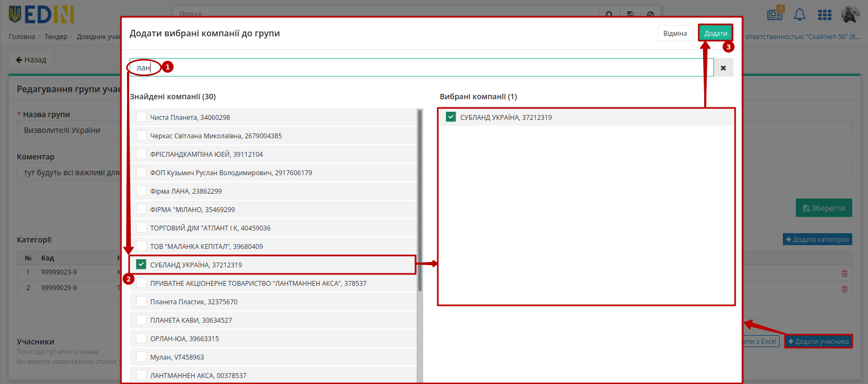
Task: Click the Відміна button
Action: (675, 33)
